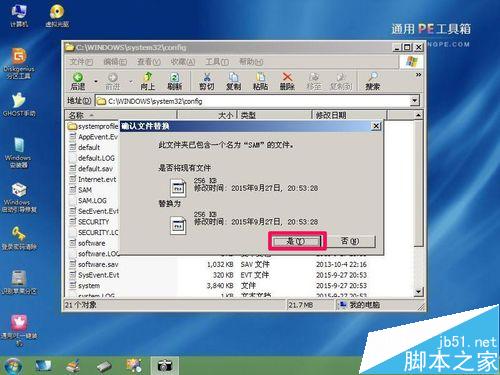Image resolution: width=500 pixels, height=375 pixels.
Task: Sort by Date Modified column header
Action: click(349, 115)
